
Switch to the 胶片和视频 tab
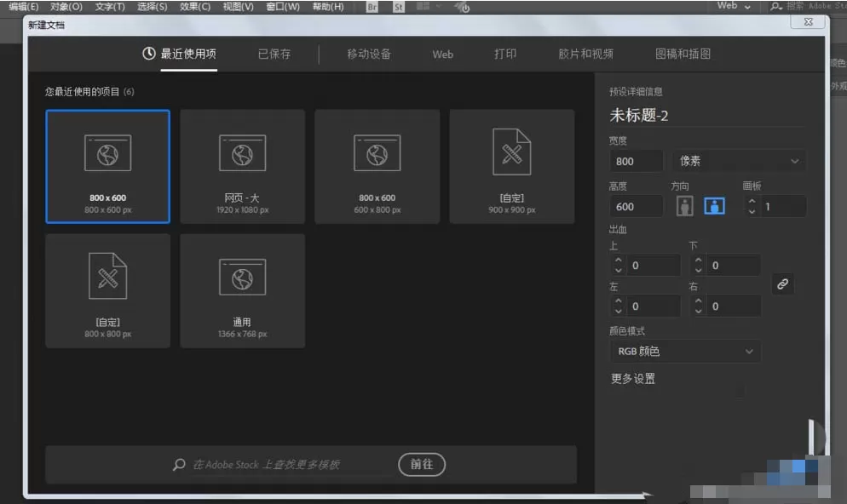[x=585, y=54]
